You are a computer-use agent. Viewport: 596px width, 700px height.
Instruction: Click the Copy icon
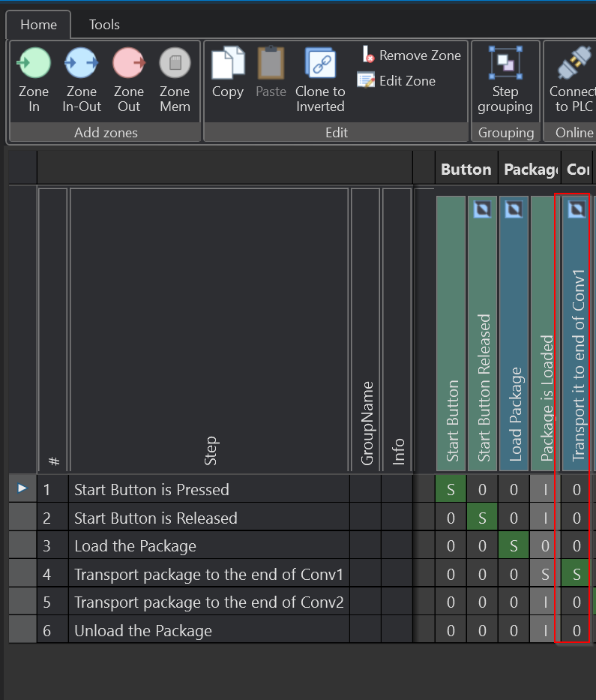[228, 63]
